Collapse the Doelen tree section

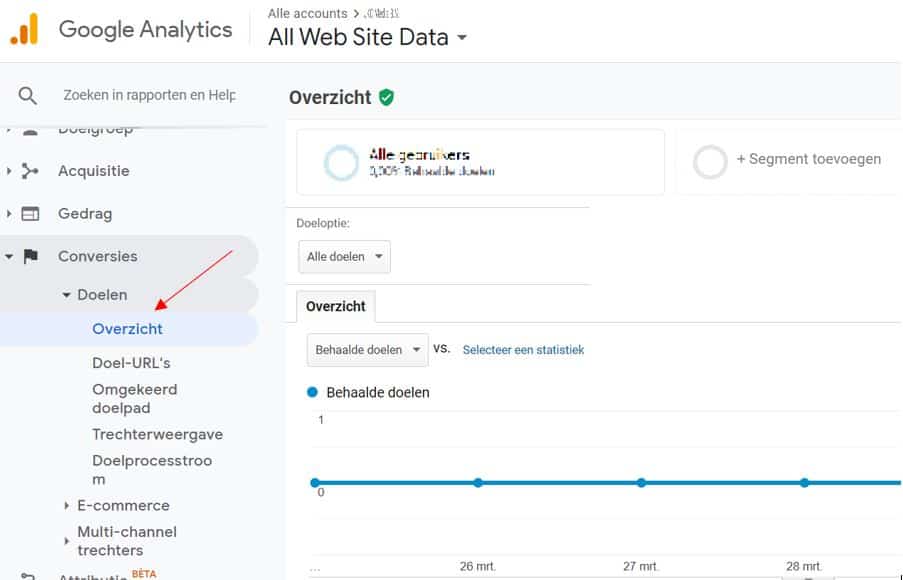click(67, 295)
